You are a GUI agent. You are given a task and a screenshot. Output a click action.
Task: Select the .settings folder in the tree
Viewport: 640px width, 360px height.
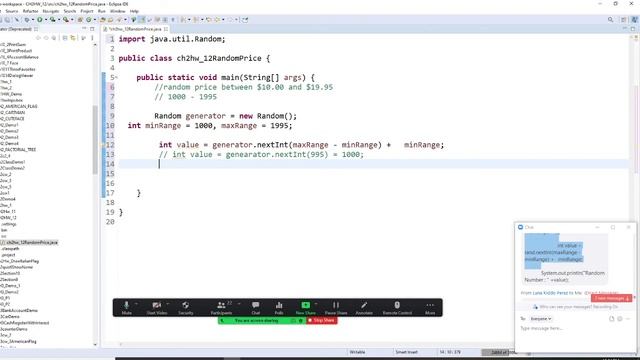[9, 224]
